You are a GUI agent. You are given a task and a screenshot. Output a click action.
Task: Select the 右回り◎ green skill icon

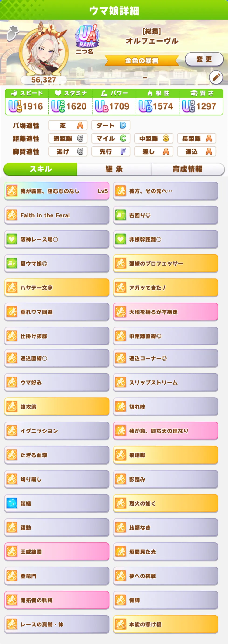coord(120,215)
